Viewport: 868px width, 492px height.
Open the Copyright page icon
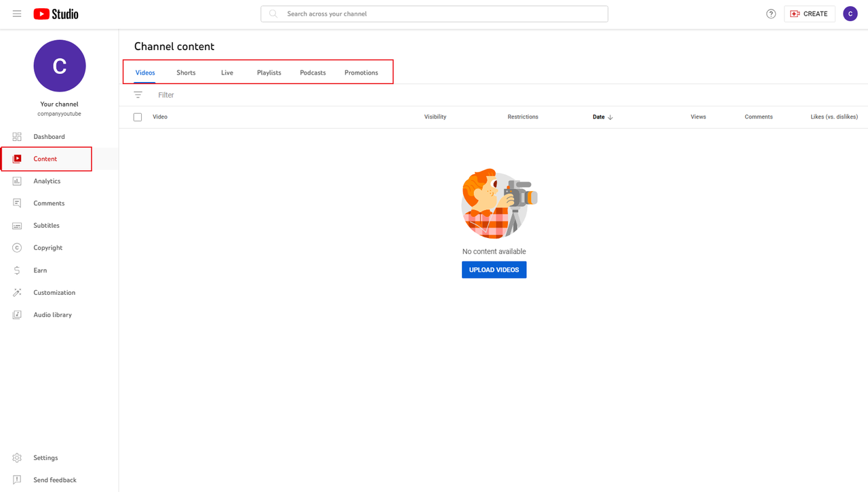coord(17,247)
